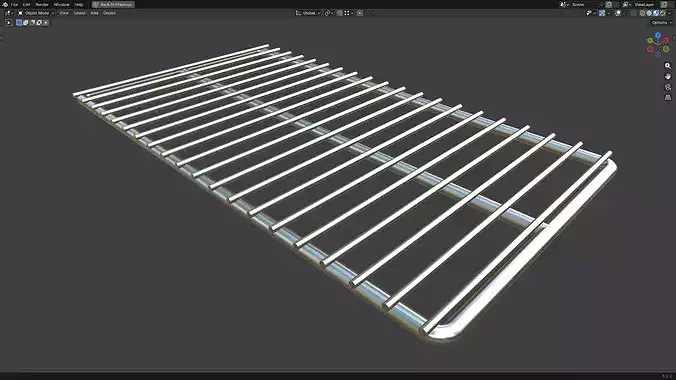676x380 pixels.
Task: Toggle the snapping magnet
Action: tap(340, 13)
